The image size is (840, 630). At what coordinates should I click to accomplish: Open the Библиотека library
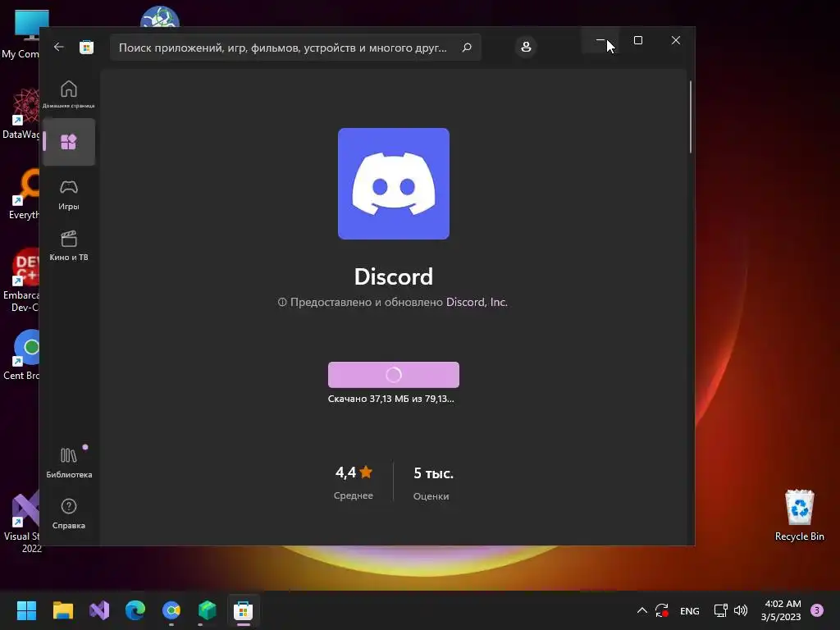[x=69, y=462]
